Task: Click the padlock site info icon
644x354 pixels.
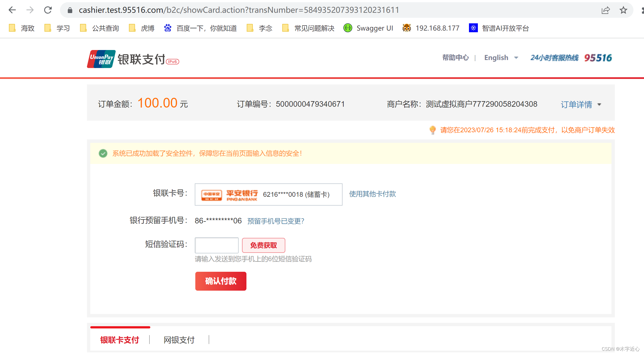Action: pos(70,10)
